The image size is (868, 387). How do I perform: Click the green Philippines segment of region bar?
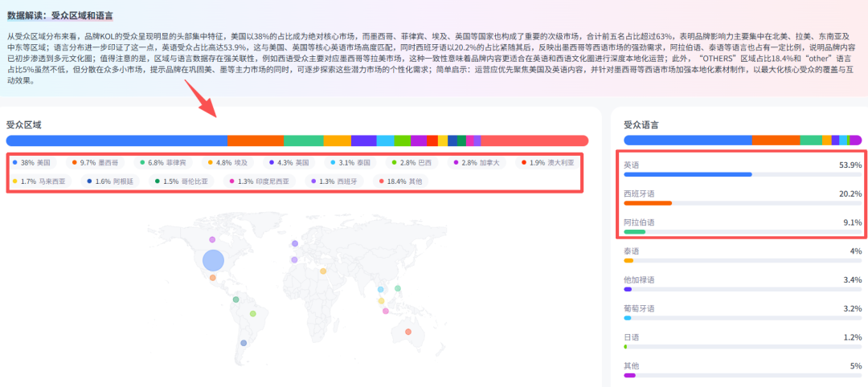tap(304, 141)
